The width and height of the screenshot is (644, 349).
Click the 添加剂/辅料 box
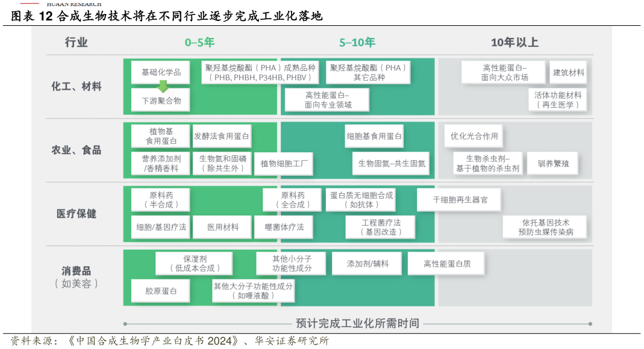tap(367, 264)
